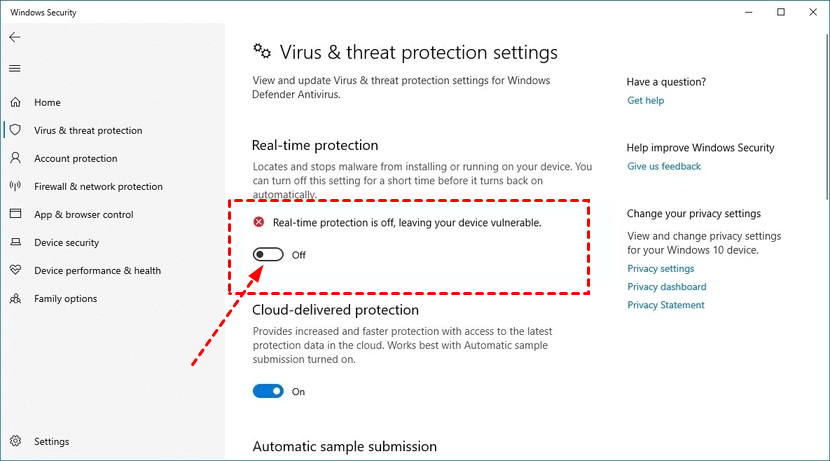This screenshot has width=830, height=461.
Task: Click Give us feedback link
Action: [664, 166]
